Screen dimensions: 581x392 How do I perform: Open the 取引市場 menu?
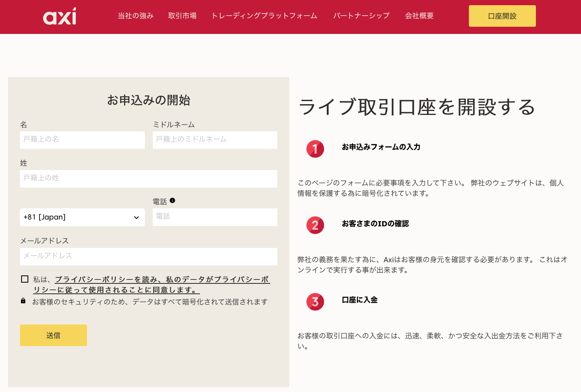[x=182, y=16]
